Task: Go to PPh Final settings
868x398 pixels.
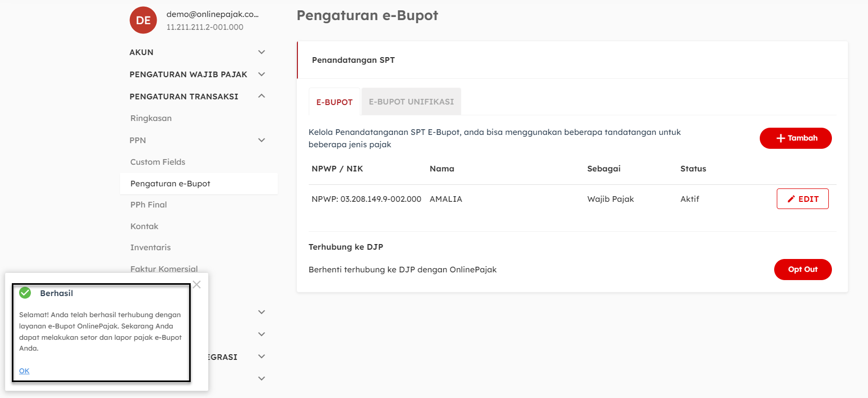Action: click(x=148, y=205)
